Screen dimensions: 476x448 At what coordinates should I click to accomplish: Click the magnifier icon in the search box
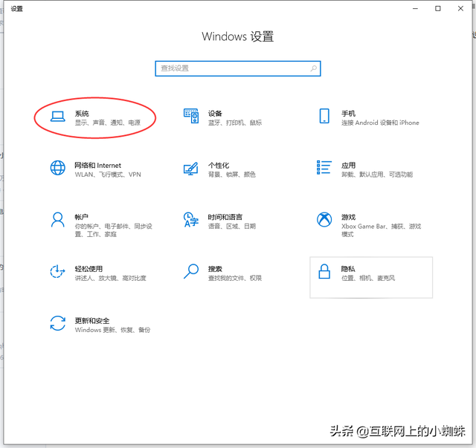(314, 68)
